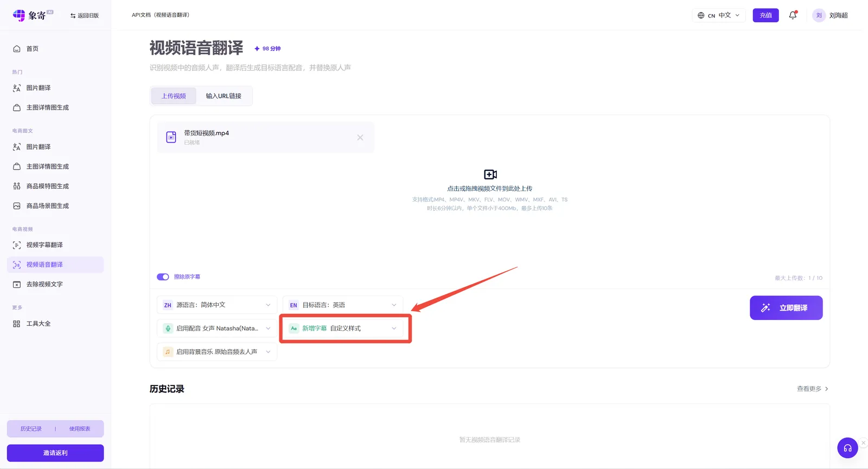
Task: Open the 启用背景音乐 dropdown
Action: click(217, 352)
